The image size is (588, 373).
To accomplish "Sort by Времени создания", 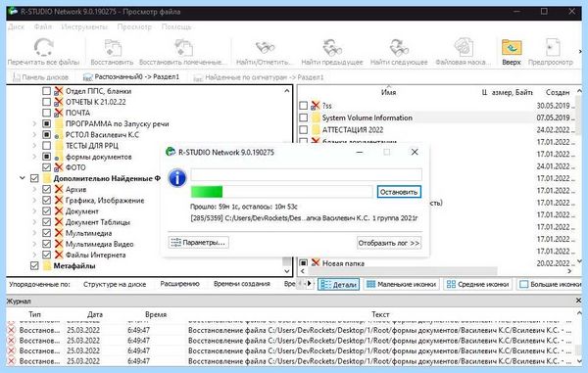I will 242,284.
